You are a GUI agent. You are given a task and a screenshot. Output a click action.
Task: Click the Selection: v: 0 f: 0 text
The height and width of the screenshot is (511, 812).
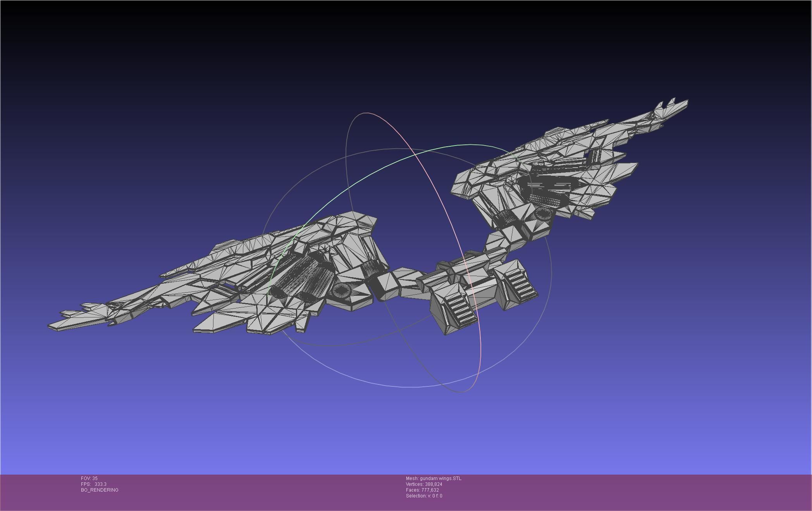click(424, 496)
